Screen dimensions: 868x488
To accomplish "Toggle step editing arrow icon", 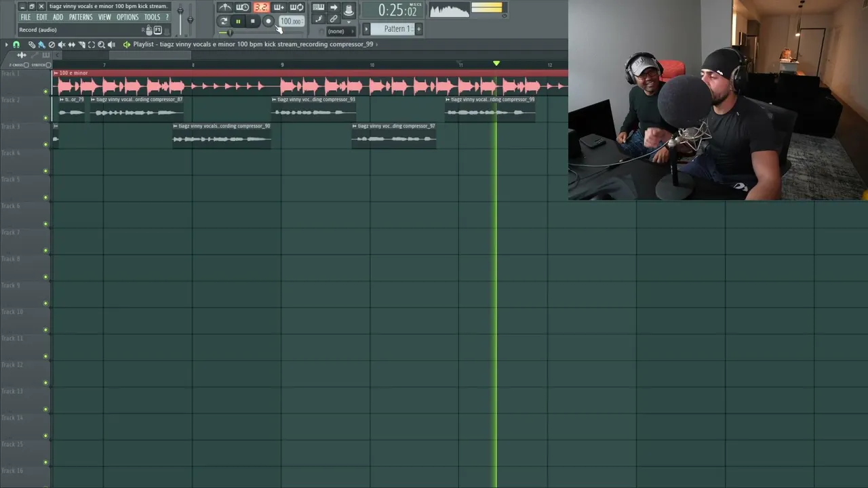I will (334, 7).
